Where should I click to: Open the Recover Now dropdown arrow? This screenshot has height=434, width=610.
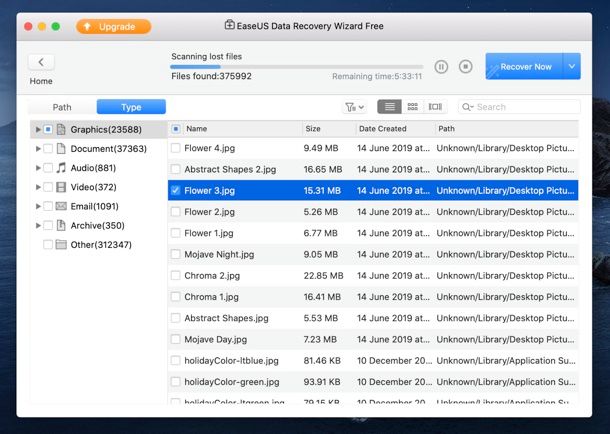pos(571,66)
